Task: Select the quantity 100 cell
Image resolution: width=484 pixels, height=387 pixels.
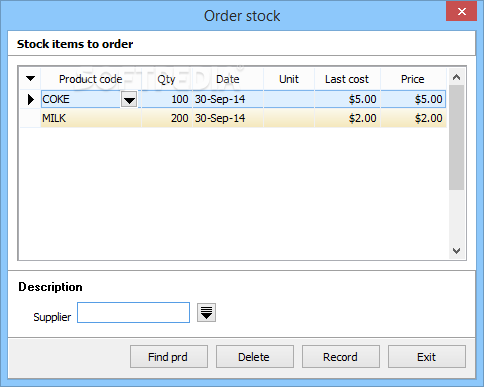Action: point(166,99)
